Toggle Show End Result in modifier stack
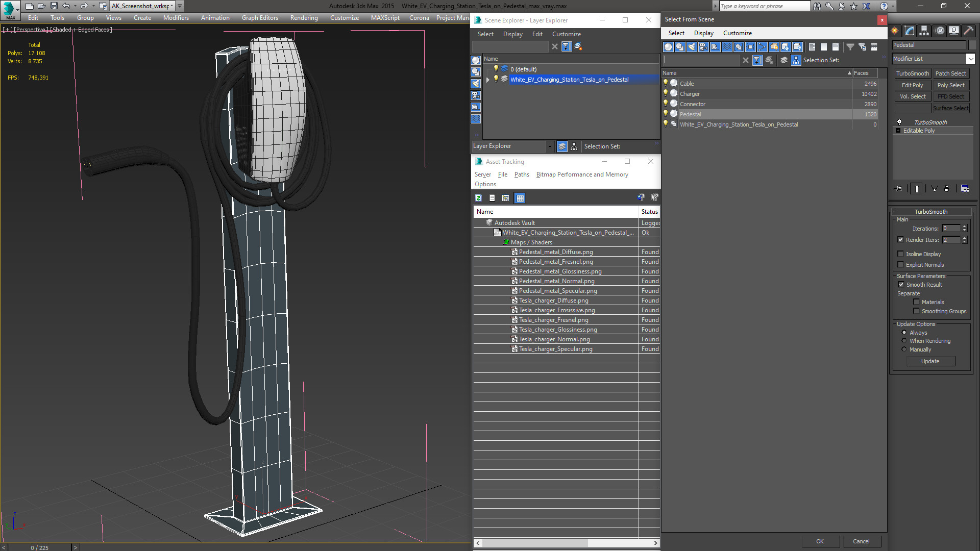This screenshot has height=551, width=980. [917, 189]
